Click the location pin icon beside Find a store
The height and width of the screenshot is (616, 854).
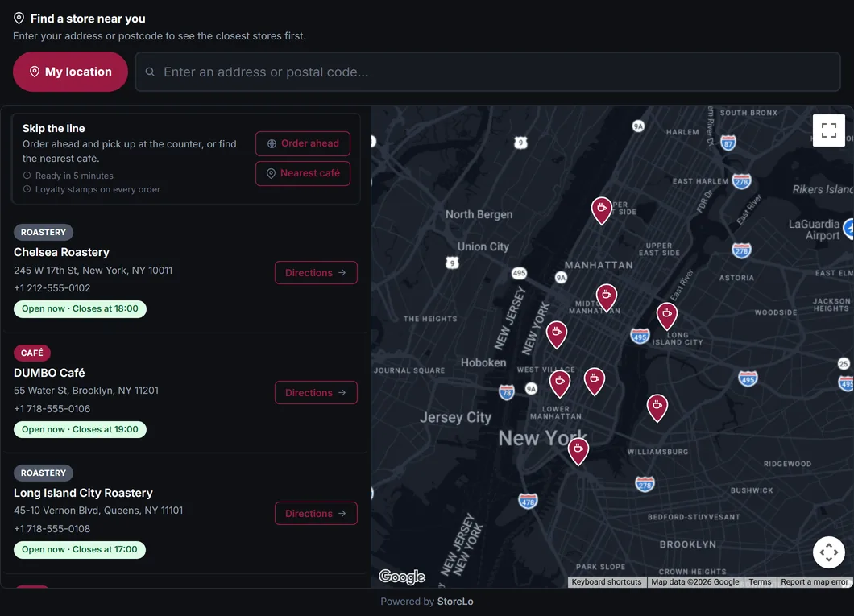point(19,19)
